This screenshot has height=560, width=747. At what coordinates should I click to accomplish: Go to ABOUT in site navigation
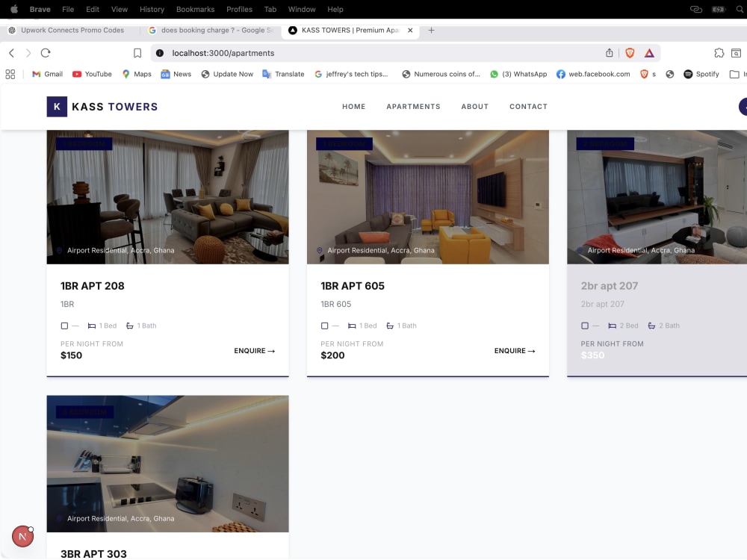(474, 107)
